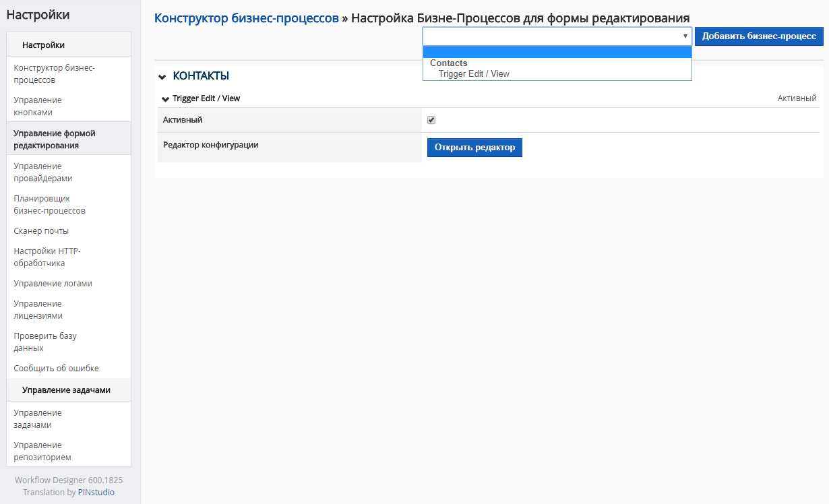Viewport: 829px width, 504px height.
Task: Go to Управление провайдерами
Action: [x=43, y=172]
